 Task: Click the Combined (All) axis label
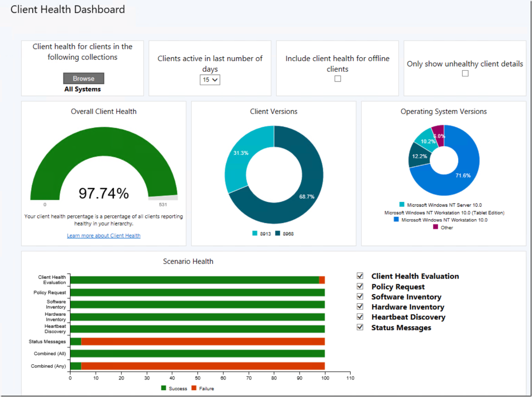pyautogui.click(x=50, y=353)
